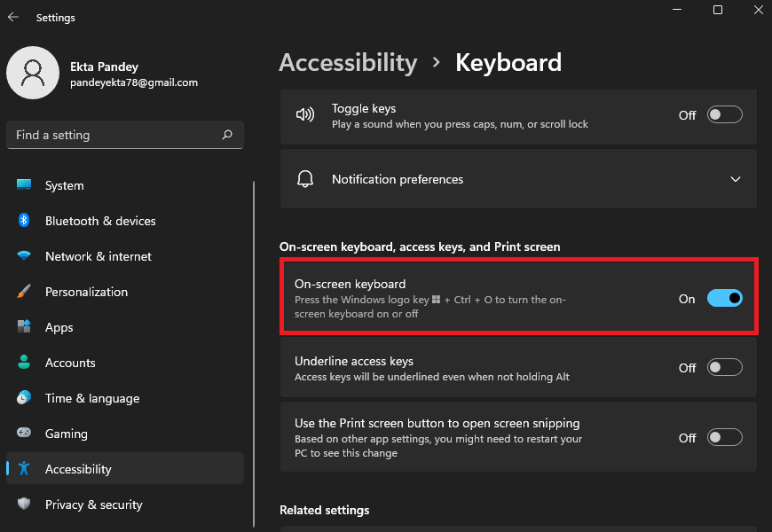Click the Apps icon in sidebar
The width and height of the screenshot is (772, 532).
pyautogui.click(x=25, y=327)
